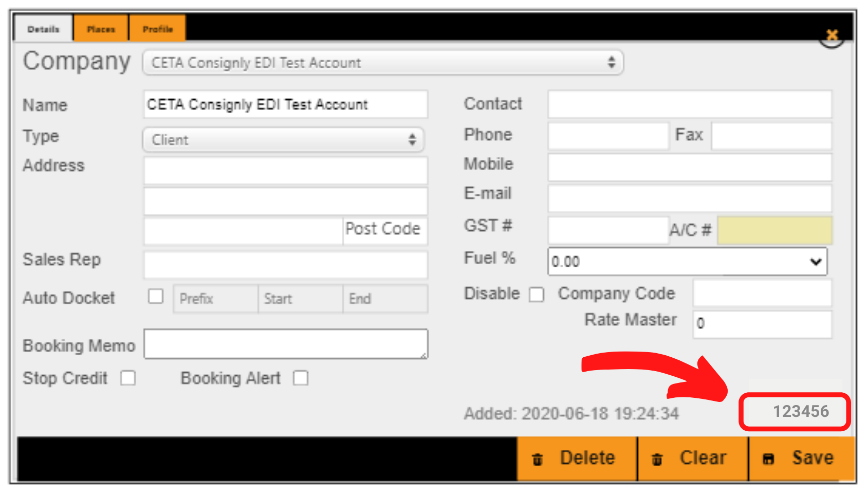
Task: Click the Auto Docket End field
Action: coord(385,299)
